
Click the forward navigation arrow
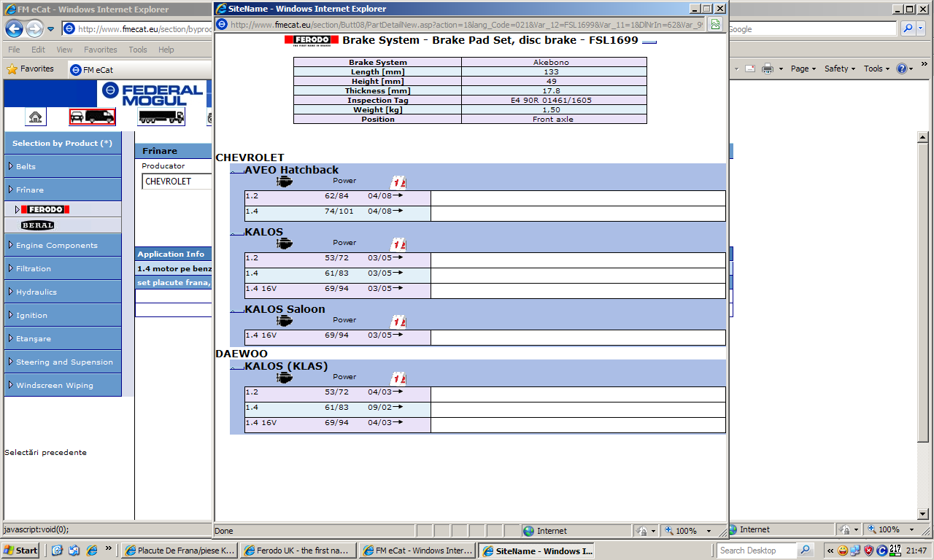[x=34, y=29]
